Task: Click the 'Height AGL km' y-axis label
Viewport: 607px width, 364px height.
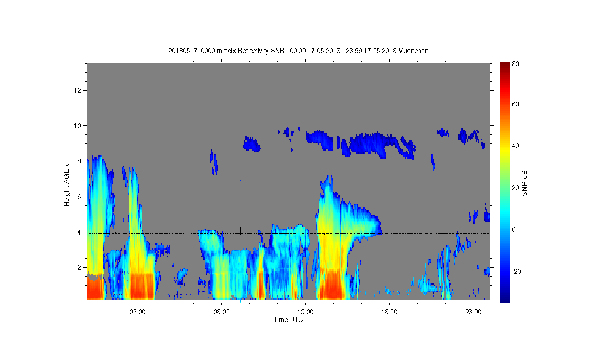Action: click(66, 182)
